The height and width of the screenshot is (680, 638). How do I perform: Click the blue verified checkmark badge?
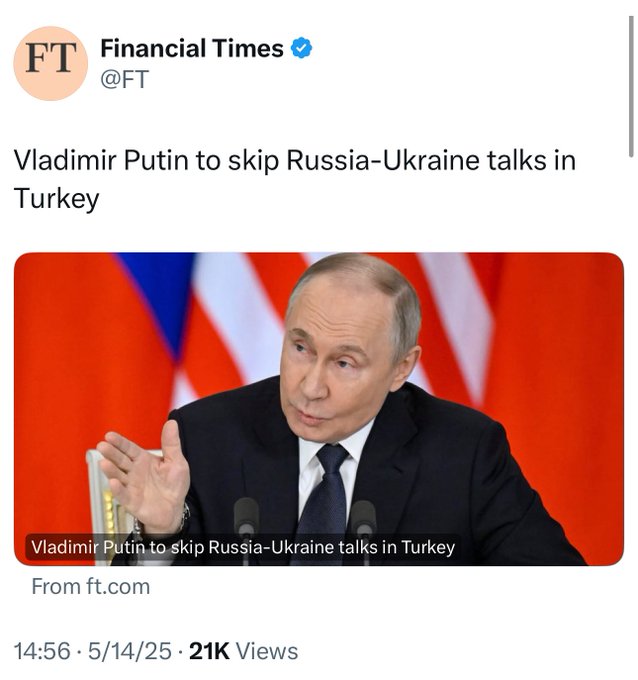point(300,48)
